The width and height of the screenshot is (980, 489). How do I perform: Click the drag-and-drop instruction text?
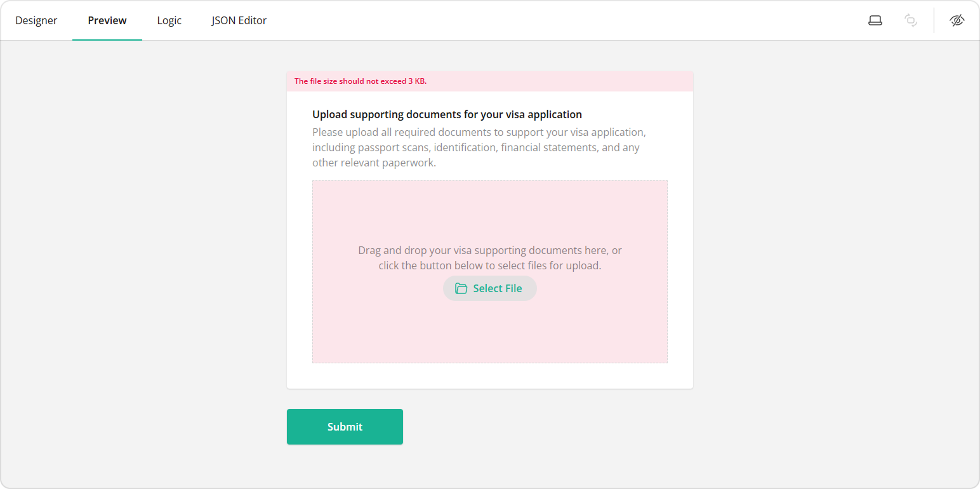pyautogui.click(x=489, y=257)
